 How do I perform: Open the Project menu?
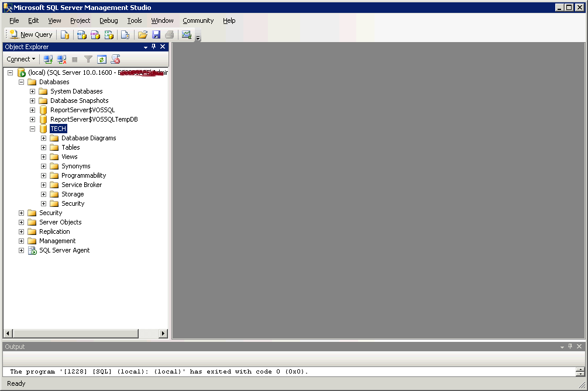click(80, 20)
